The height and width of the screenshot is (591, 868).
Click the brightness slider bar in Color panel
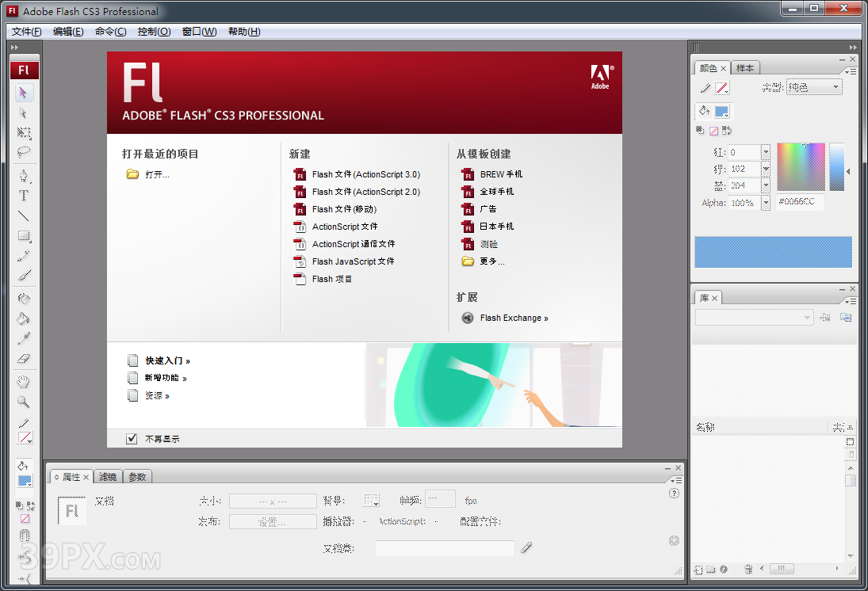[837, 166]
